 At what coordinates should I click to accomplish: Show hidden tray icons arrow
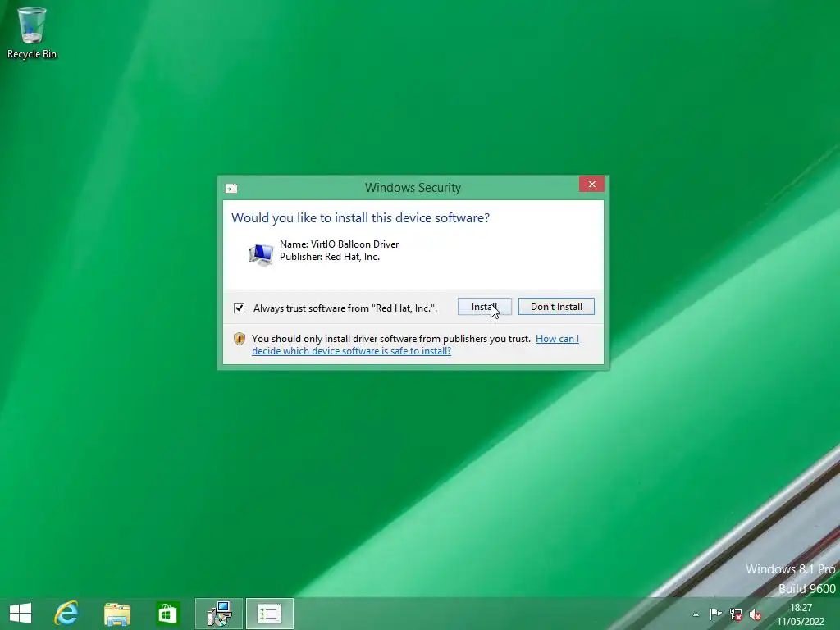[696, 614]
